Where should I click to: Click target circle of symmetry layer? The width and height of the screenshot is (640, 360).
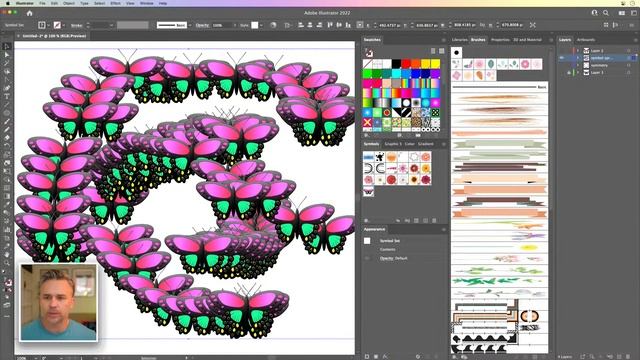[x=629, y=65]
